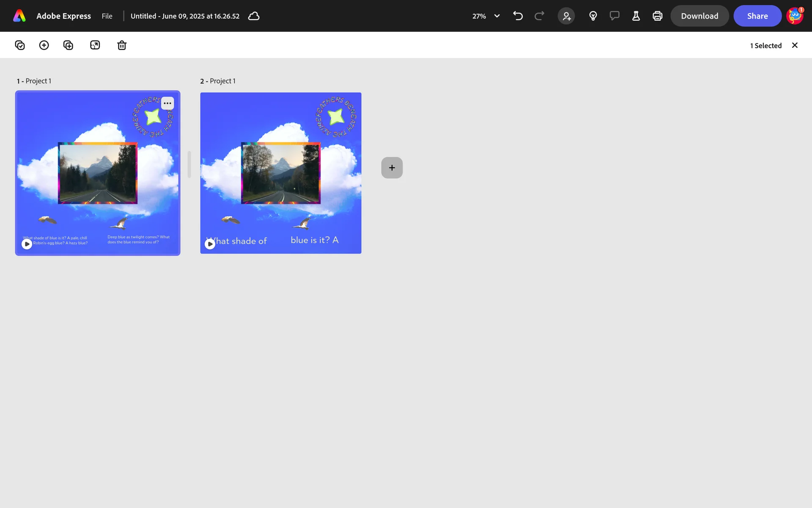Open the lightbulb tips icon
Screen dimensions: 812x508
click(x=593, y=16)
